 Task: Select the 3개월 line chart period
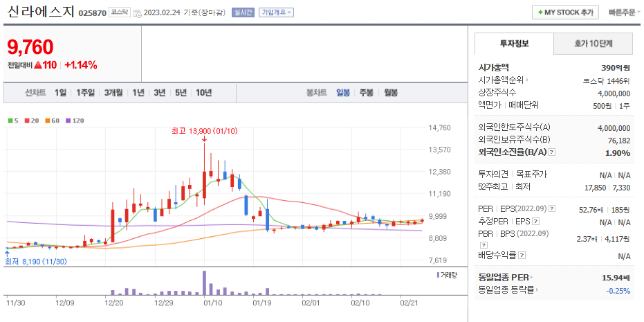pyautogui.click(x=113, y=93)
